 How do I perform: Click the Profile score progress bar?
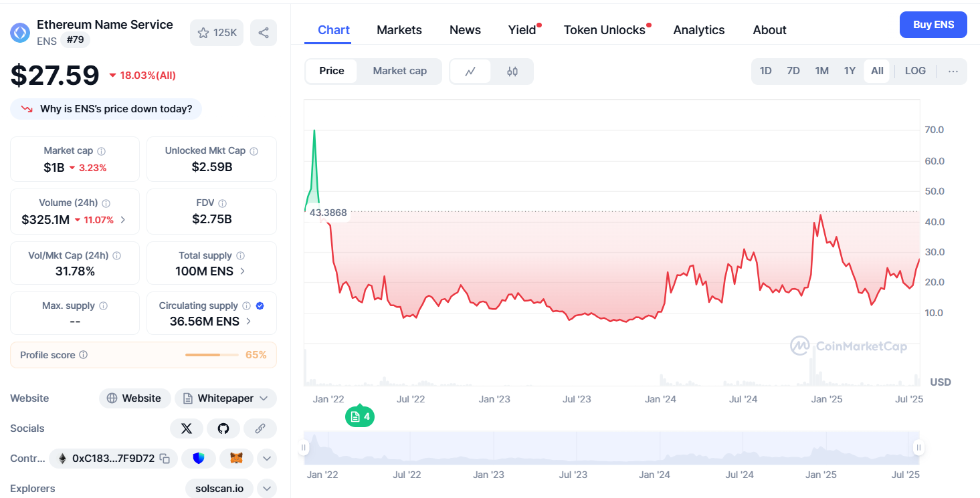tap(212, 355)
